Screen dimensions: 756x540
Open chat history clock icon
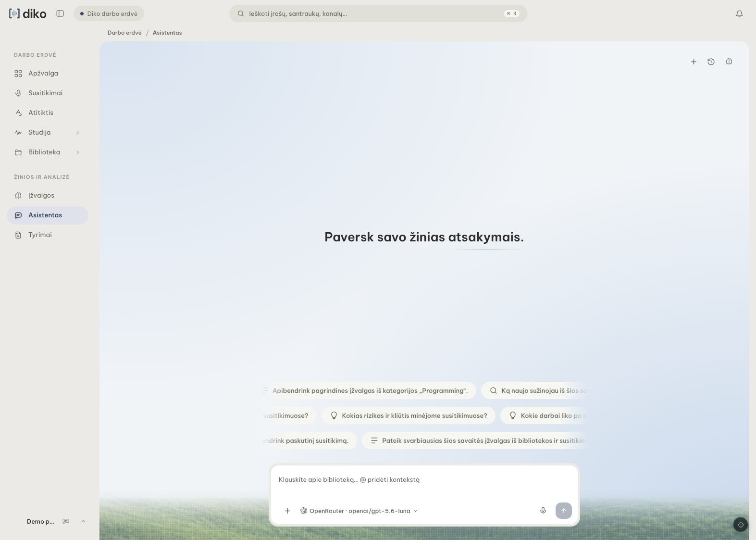[x=711, y=62]
